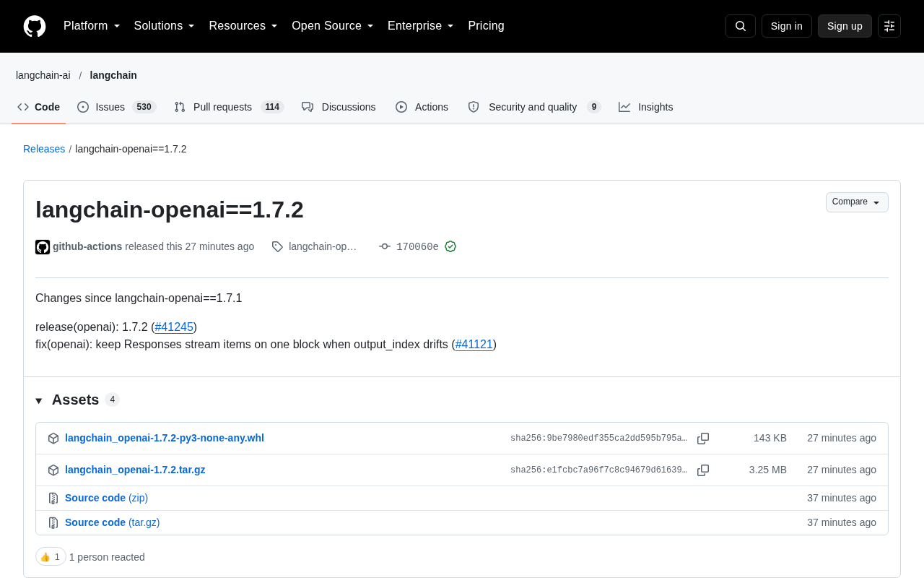
Task: Go to GitHub homepage via Octocat logo
Action: coord(35,26)
